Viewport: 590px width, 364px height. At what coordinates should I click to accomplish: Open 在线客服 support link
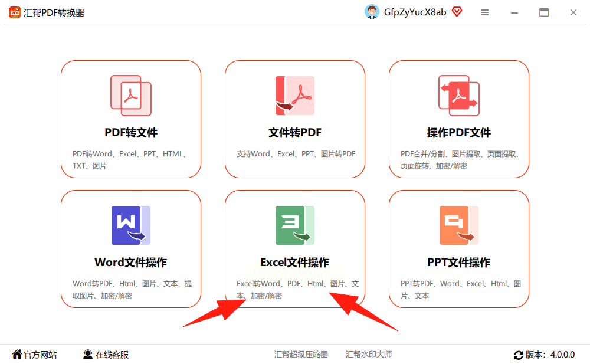pyautogui.click(x=106, y=355)
